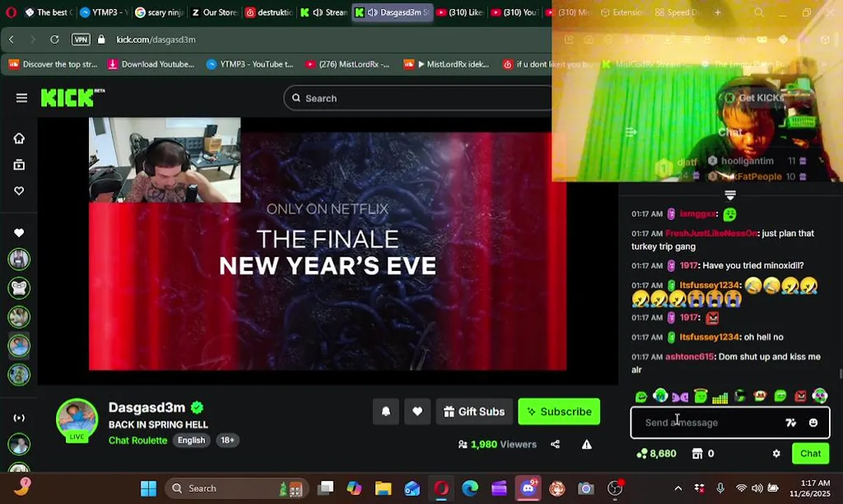Open username 1917 asking about minoxidil
843x504 pixels.
pyautogui.click(x=689, y=265)
